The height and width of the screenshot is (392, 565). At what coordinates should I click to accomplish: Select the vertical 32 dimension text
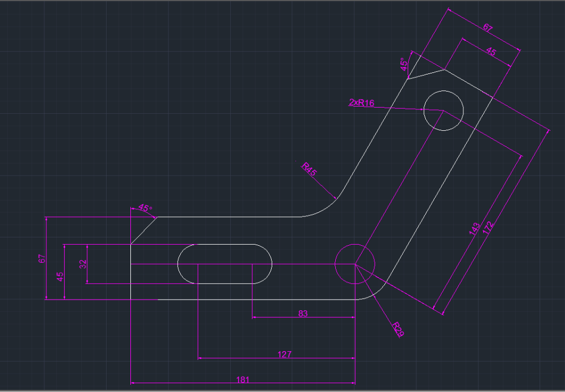click(x=83, y=264)
